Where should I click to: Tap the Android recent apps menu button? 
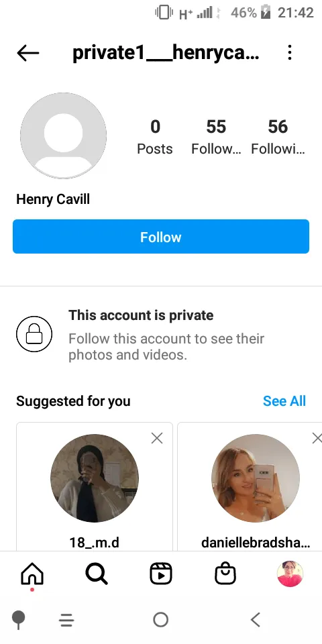click(66, 619)
